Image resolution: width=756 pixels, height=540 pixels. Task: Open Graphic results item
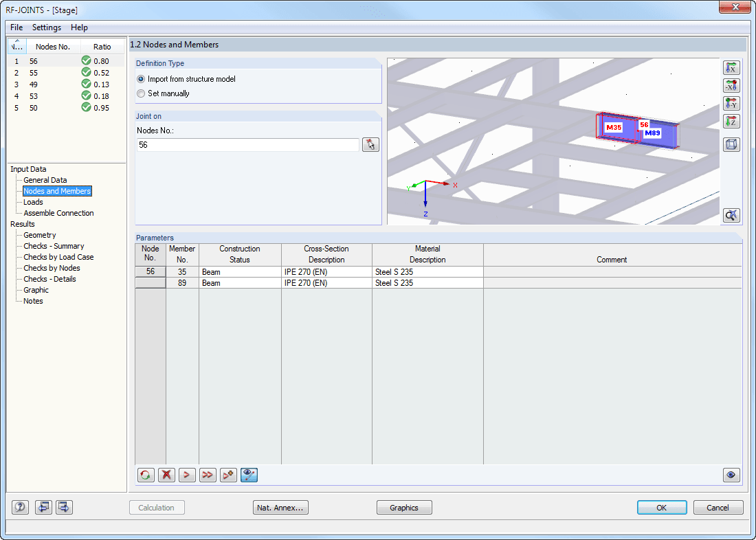coord(36,290)
